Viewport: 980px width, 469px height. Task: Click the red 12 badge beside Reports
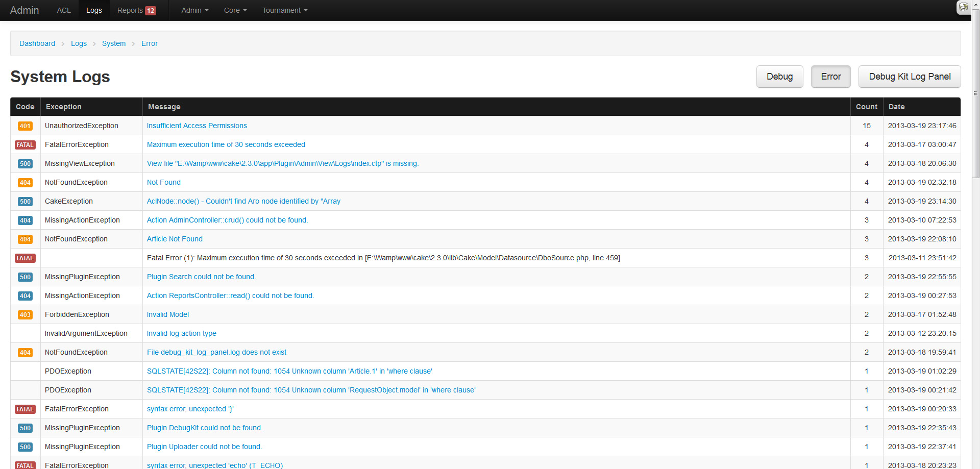click(151, 11)
